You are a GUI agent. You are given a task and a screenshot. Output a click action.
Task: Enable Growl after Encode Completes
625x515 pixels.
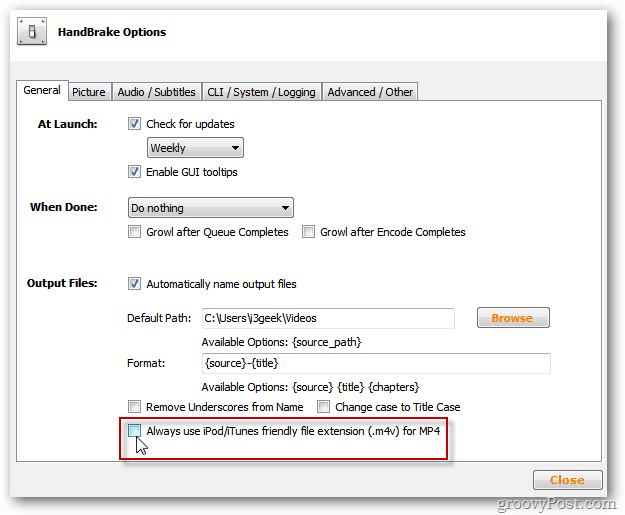(308, 232)
